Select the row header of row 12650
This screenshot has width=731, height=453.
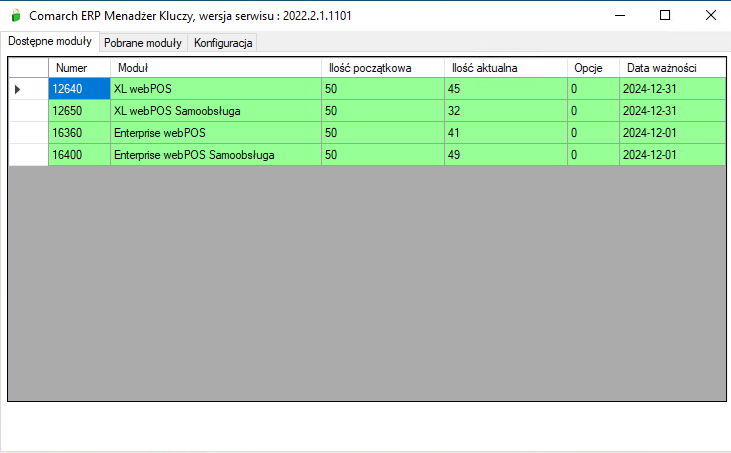(28, 111)
